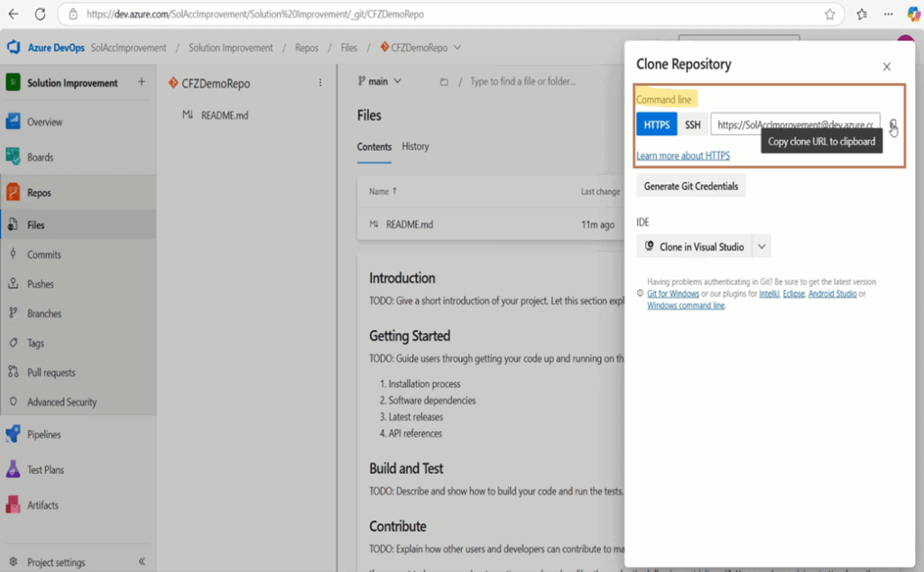Open the IntelliJ plugin link

click(x=769, y=293)
